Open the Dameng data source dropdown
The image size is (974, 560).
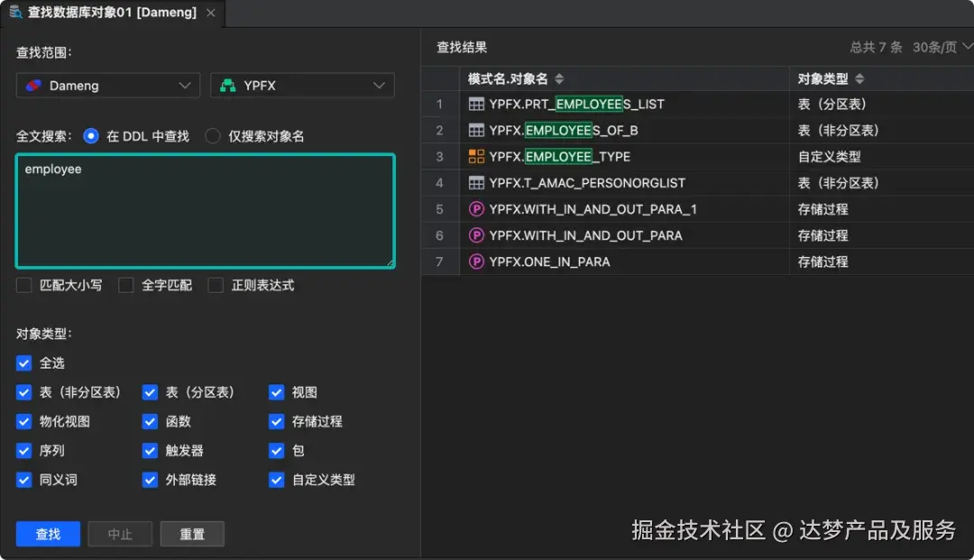(108, 86)
